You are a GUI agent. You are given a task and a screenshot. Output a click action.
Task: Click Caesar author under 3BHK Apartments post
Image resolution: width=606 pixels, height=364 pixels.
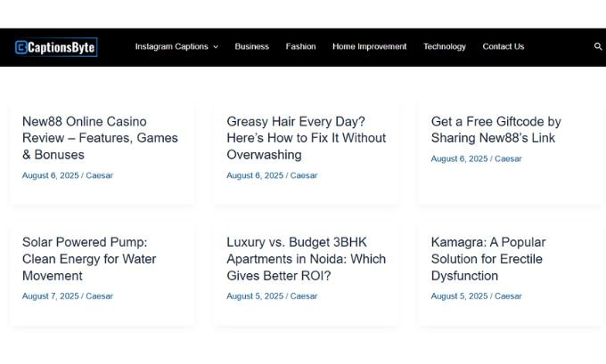tap(304, 296)
